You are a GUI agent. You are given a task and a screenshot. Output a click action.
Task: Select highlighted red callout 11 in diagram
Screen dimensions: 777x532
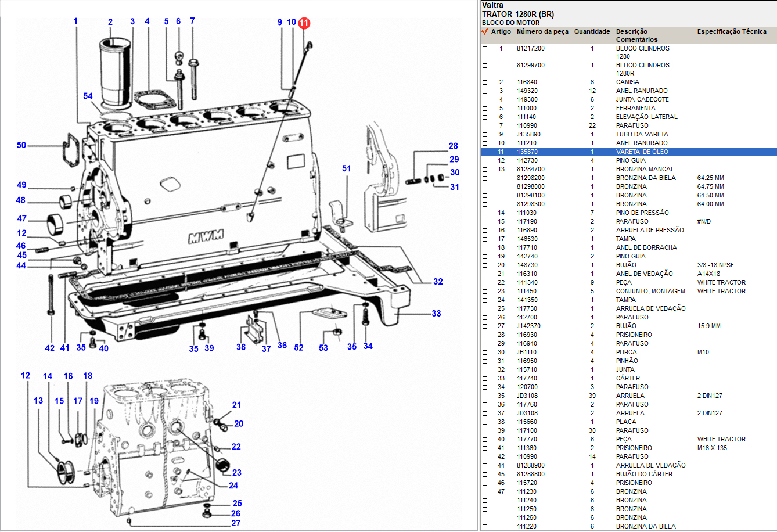(x=304, y=23)
